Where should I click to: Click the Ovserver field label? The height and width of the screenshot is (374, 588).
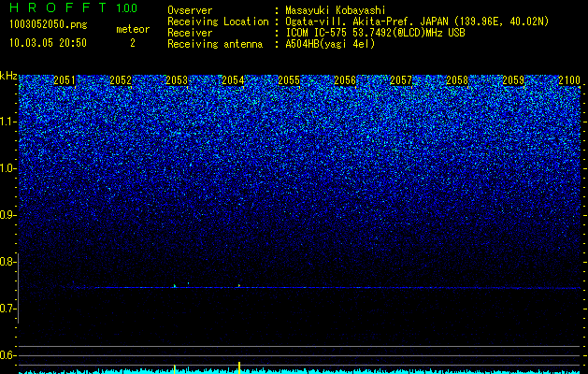(x=190, y=11)
